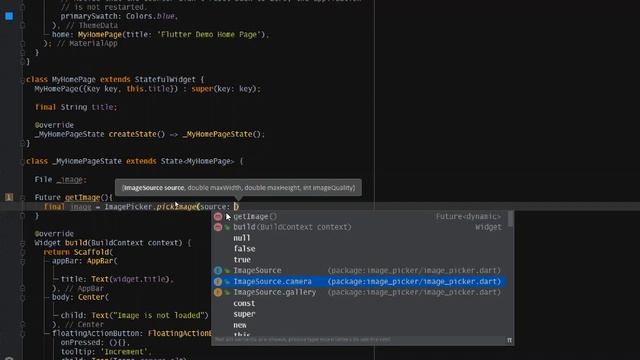Select const in the completion list
This screenshot has width=640, height=360.
pos(244,303)
